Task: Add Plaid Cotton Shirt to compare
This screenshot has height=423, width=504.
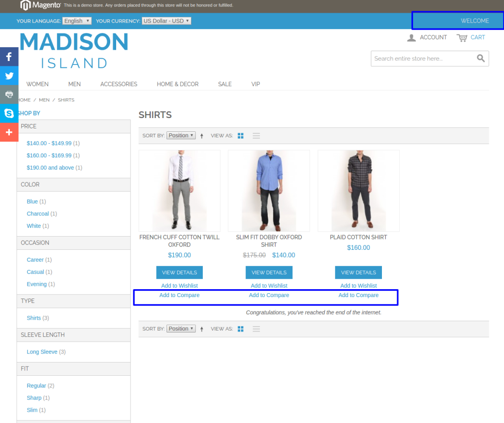Action: [358, 295]
